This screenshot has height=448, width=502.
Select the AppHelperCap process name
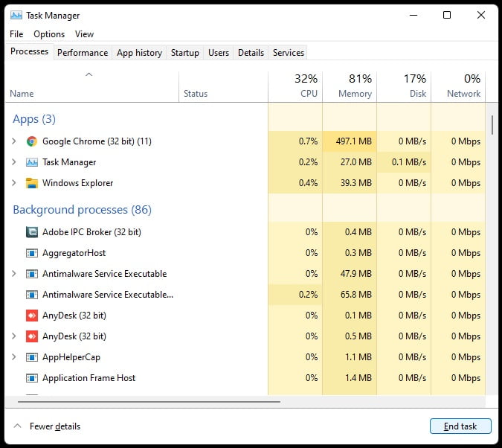pos(71,357)
